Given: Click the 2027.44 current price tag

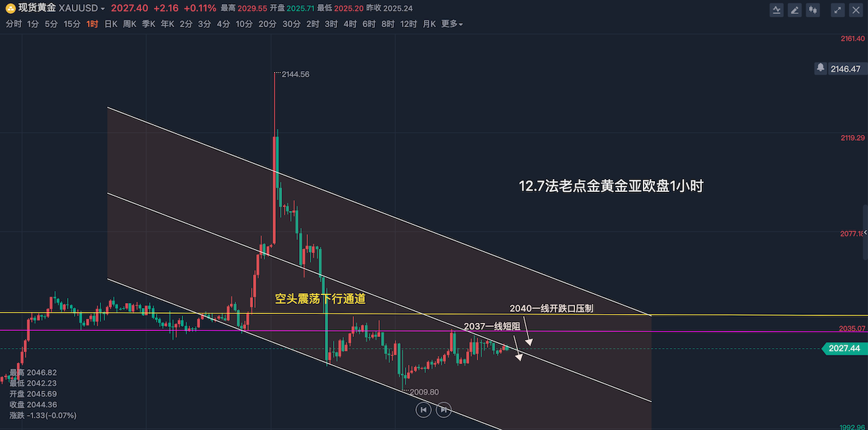Looking at the screenshot, I should 844,349.
